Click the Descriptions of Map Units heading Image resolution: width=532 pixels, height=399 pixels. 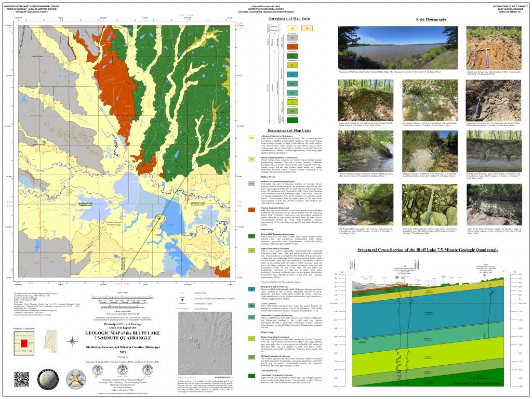[289, 130]
